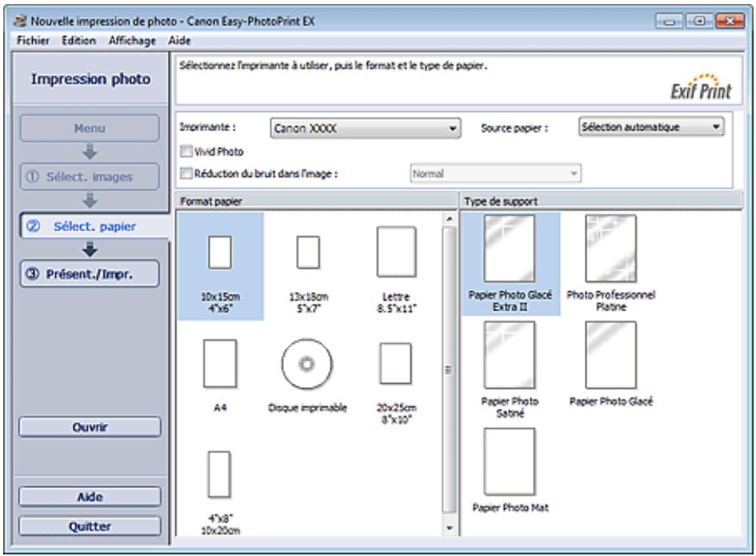Open the Aide menu in the menu bar
Viewport: 756px width, 556px height.
click(x=179, y=41)
